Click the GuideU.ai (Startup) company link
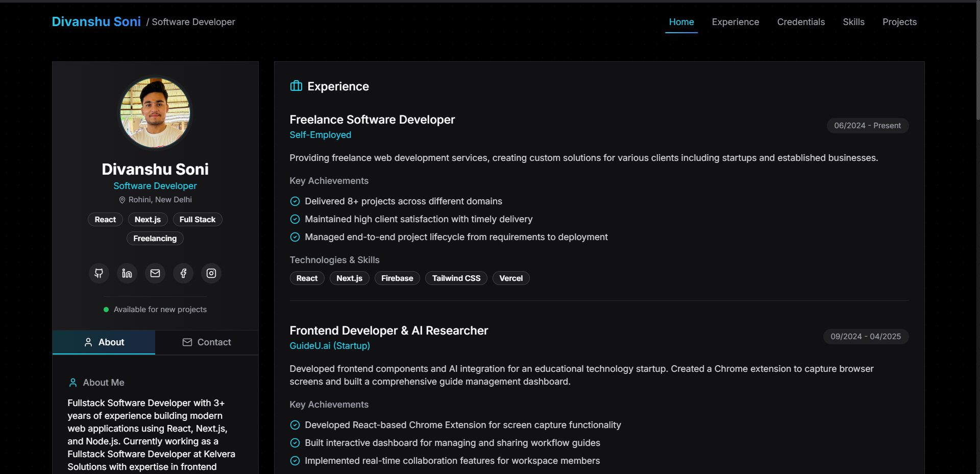This screenshot has width=980, height=474. coord(330,346)
